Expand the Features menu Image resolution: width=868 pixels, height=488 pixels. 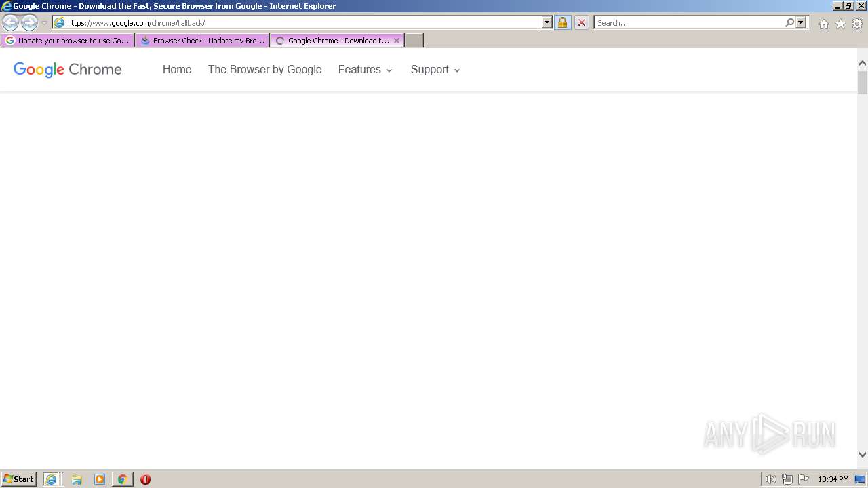[x=366, y=70]
